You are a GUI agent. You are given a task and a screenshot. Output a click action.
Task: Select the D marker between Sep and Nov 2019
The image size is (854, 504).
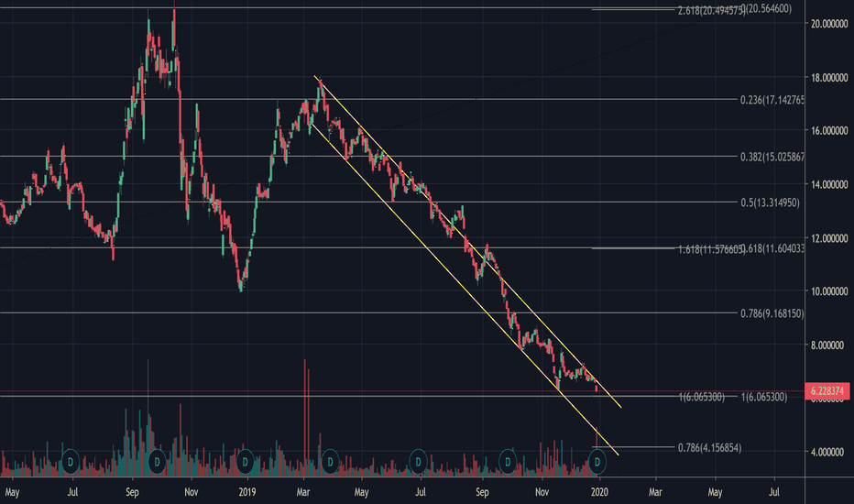[508, 462]
